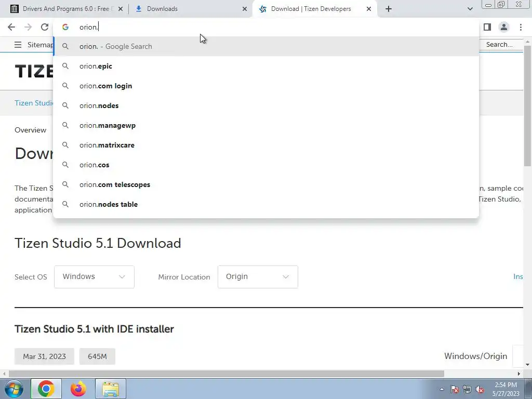Click the 'Mar 31, 2023' date label

pyautogui.click(x=45, y=356)
